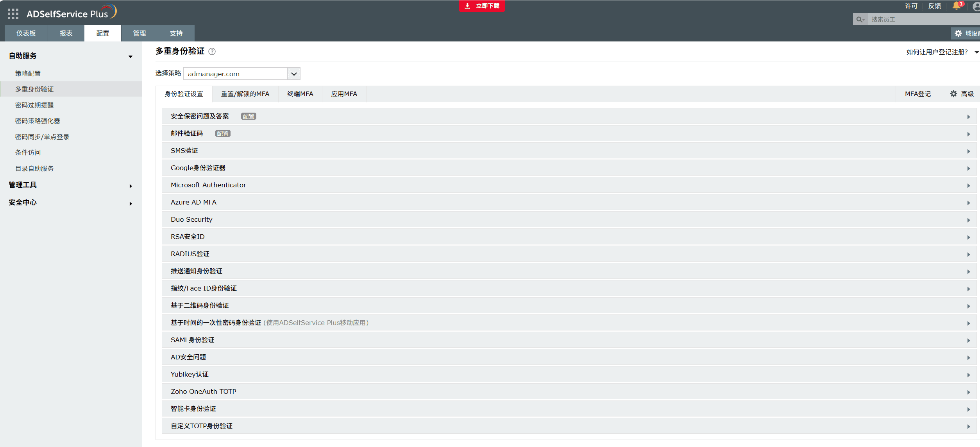This screenshot has width=980, height=447.
Task: Switch to 重置/解锁的MFA tab
Action: (x=245, y=94)
